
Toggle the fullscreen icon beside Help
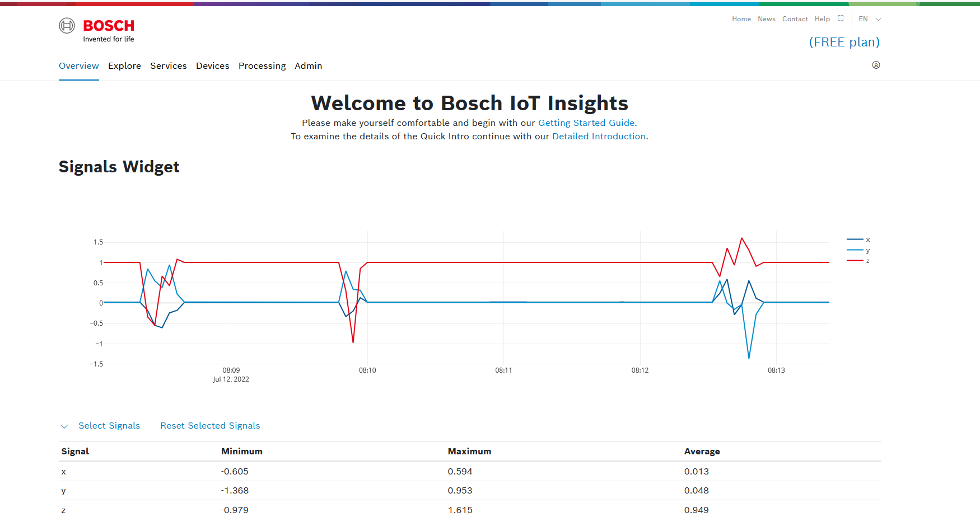pos(841,18)
